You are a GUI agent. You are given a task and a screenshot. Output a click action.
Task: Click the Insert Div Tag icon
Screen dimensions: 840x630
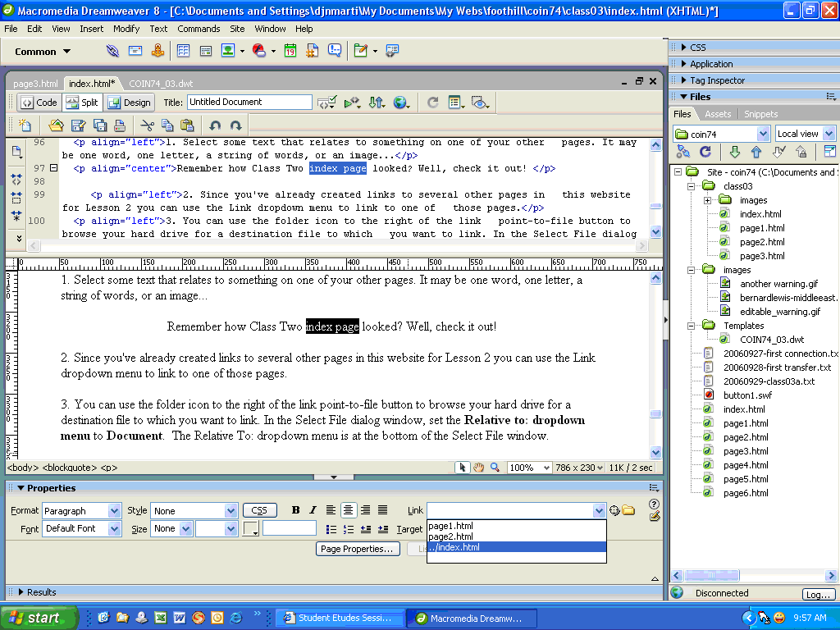205,51
